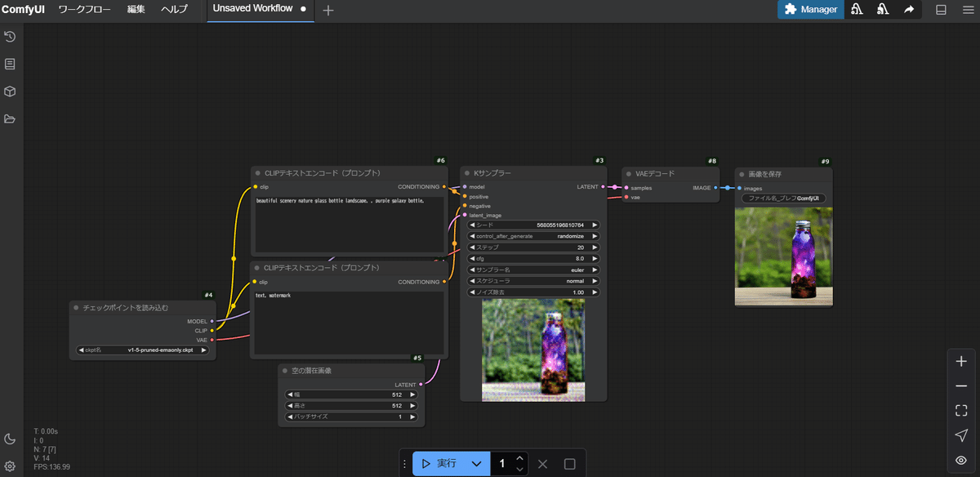
Task: Open the queue history sidebar icon
Action: (x=10, y=37)
